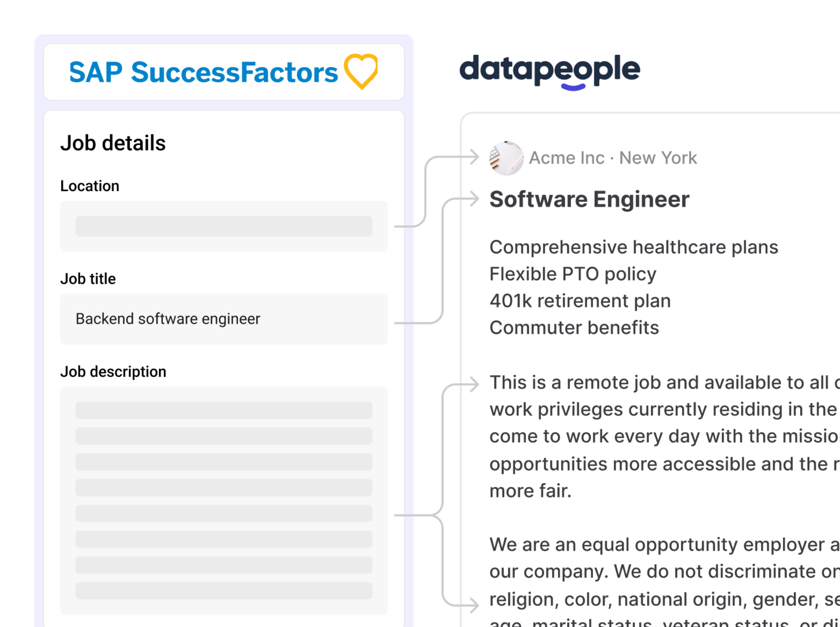Viewport: 840px width, 627px height.
Task: Click the arrow pointing to equal opportunity text
Action: (x=474, y=605)
